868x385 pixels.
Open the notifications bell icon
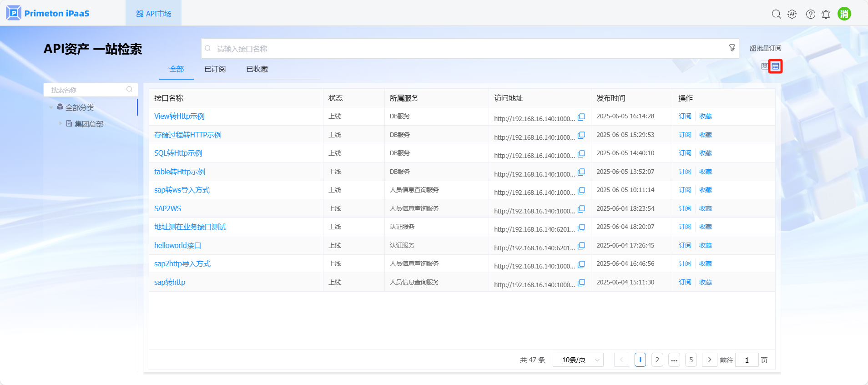tap(826, 15)
